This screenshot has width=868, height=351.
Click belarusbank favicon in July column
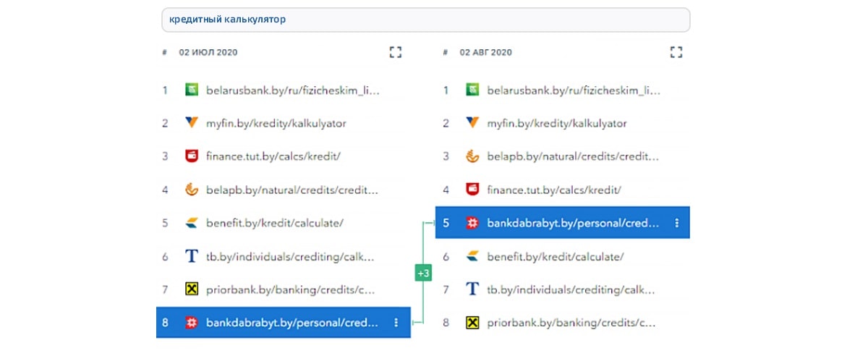coord(192,90)
